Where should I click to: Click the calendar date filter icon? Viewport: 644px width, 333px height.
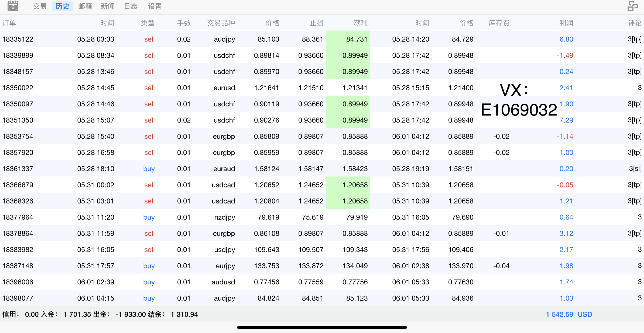coord(13,6)
